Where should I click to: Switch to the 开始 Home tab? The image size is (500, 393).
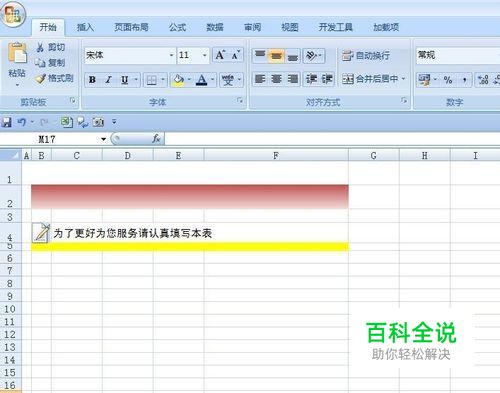pyautogui.click(x=48, y=27)
